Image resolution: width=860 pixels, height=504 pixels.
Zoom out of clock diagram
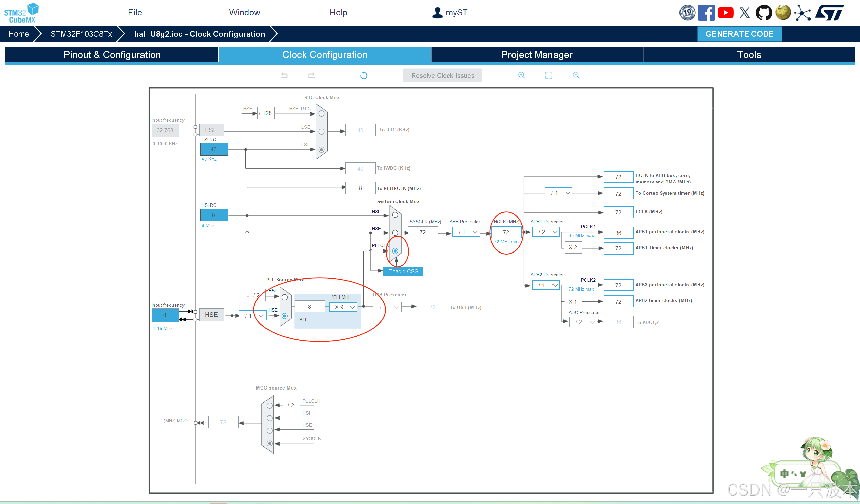click(x=576, y=75)
